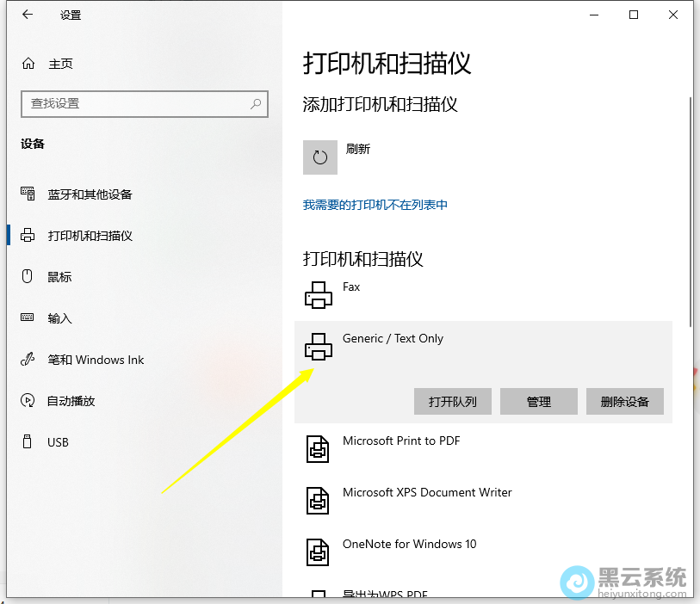Click 我需要的打印机不在列表中 link
Screen dimensions: 700x604
376,204
